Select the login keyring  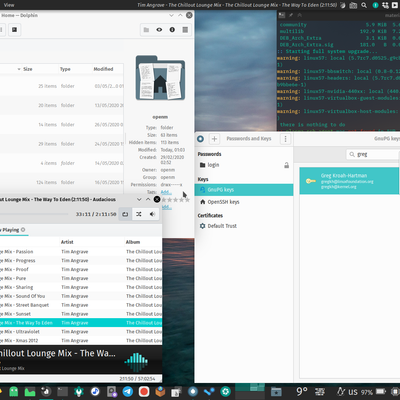click(244, 165)
